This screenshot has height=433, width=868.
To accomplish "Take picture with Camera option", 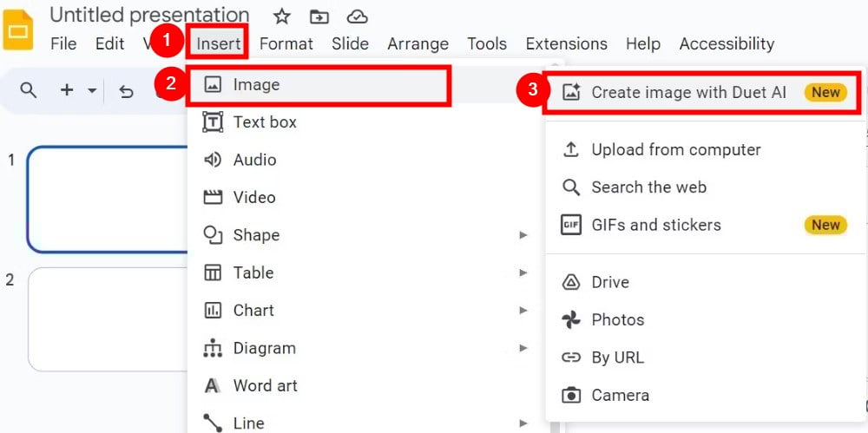I will (705, 396).
